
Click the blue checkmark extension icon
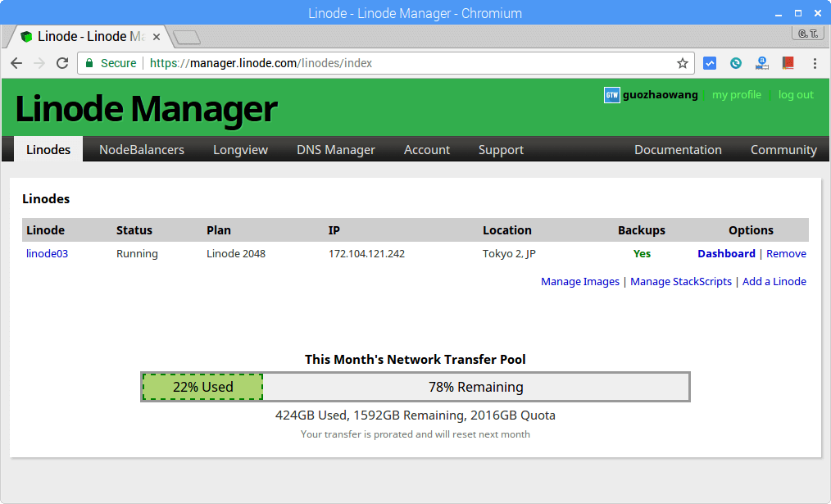click(x=710, y=62)
